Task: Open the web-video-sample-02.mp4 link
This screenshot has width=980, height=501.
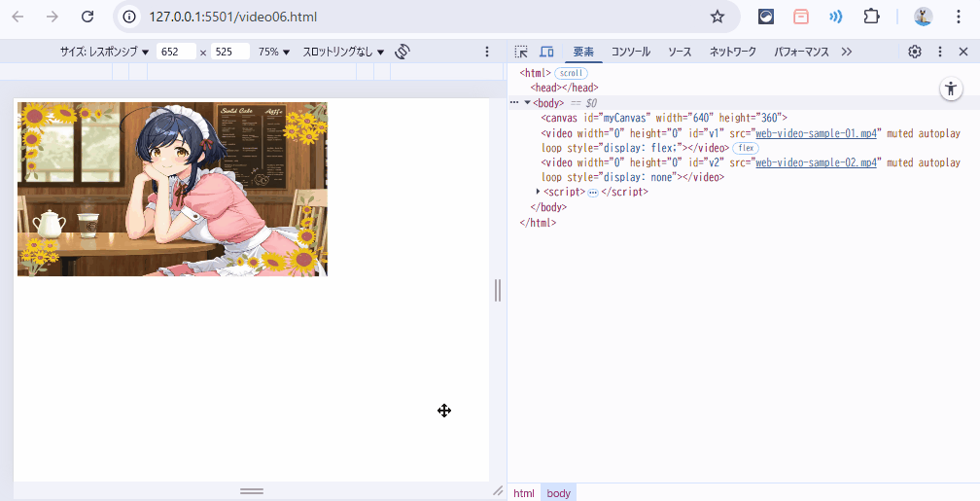Action: [x=817, y=162]
